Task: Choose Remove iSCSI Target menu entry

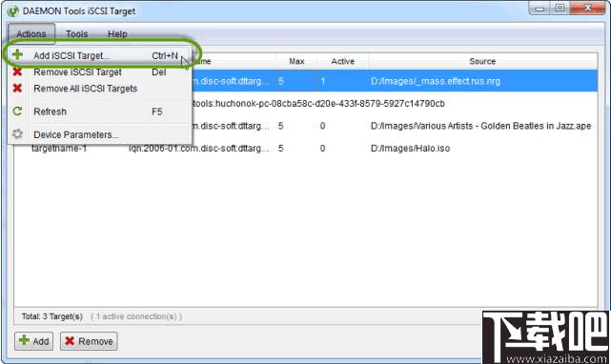Action: [99, 72]
